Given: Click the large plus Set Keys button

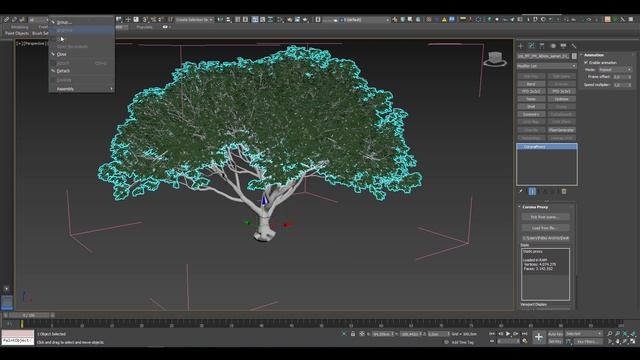Looking at the screenshot, I should coord(539,337).
